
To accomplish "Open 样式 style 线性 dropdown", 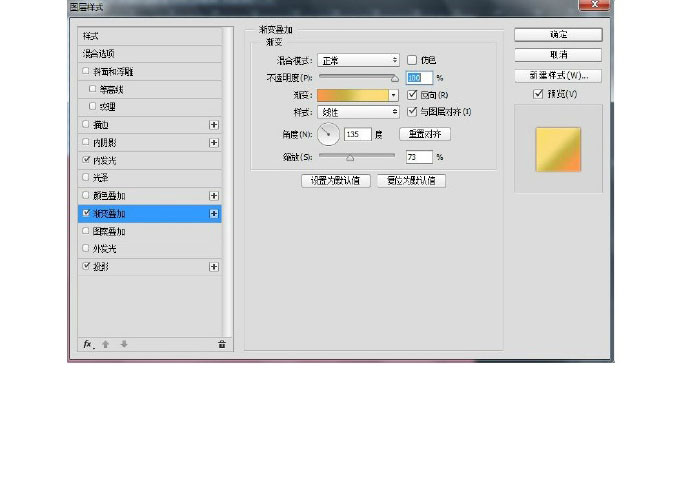I will pyautogui.click(x=358, y=112).
